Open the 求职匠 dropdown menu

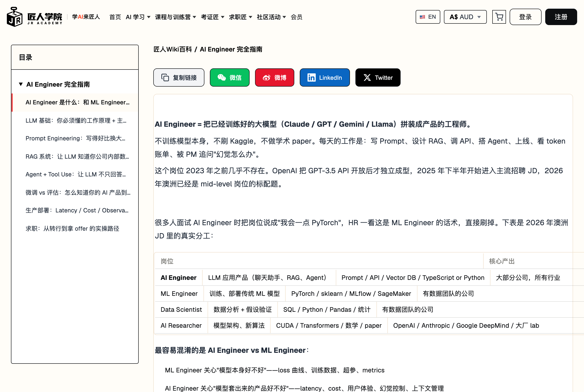(x=240, y=17)
